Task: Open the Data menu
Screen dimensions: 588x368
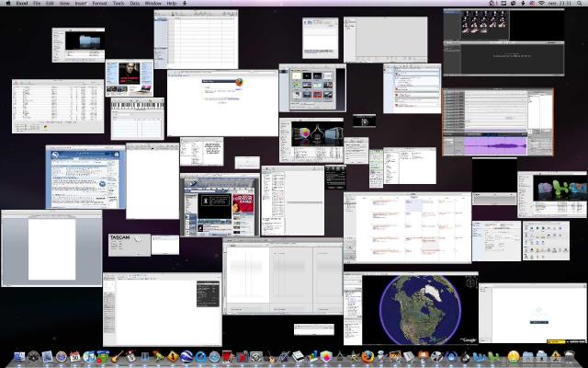Action: coord(135,3)
